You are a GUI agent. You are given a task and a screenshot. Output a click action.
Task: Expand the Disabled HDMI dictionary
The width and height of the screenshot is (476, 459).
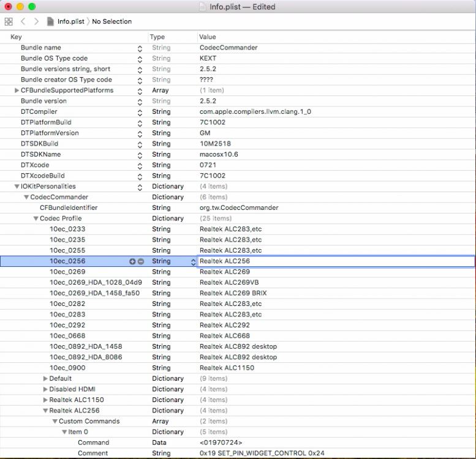45,389
